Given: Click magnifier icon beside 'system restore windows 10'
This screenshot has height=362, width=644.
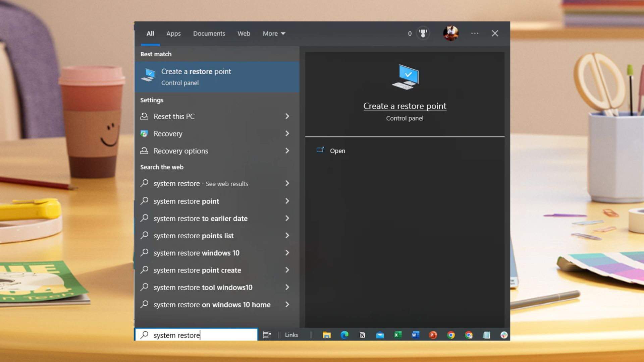Looking at the screenshot, I should pyautogui.click(x=144, y=252).
